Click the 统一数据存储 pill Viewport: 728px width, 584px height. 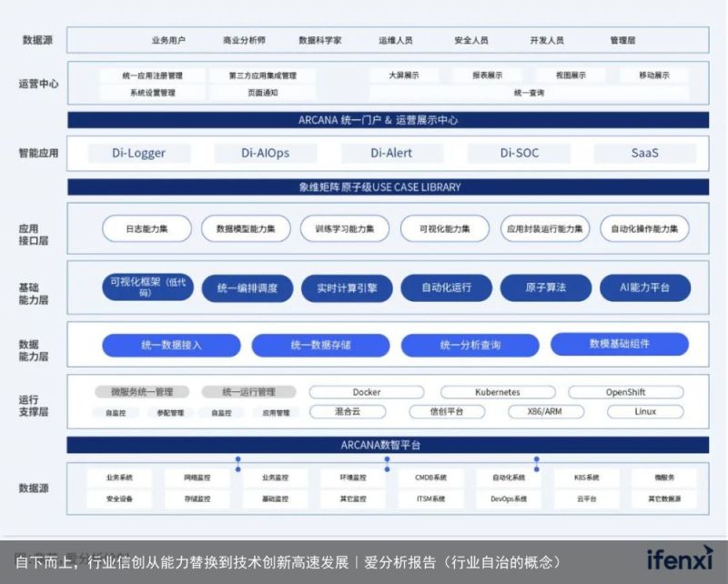[x=321, y=345]
